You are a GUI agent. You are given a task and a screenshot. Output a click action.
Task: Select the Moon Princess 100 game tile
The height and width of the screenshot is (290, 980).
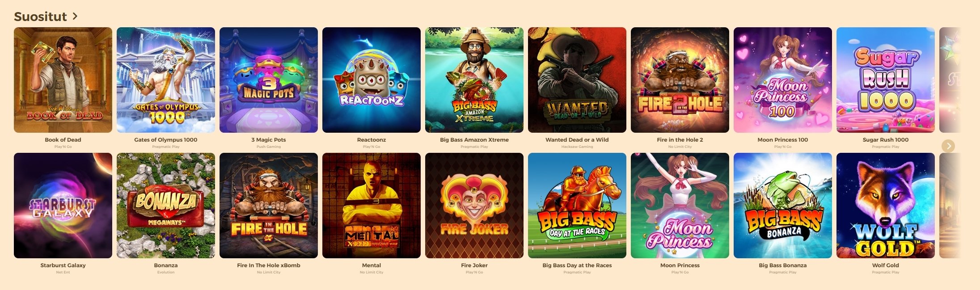pos(783,80)
